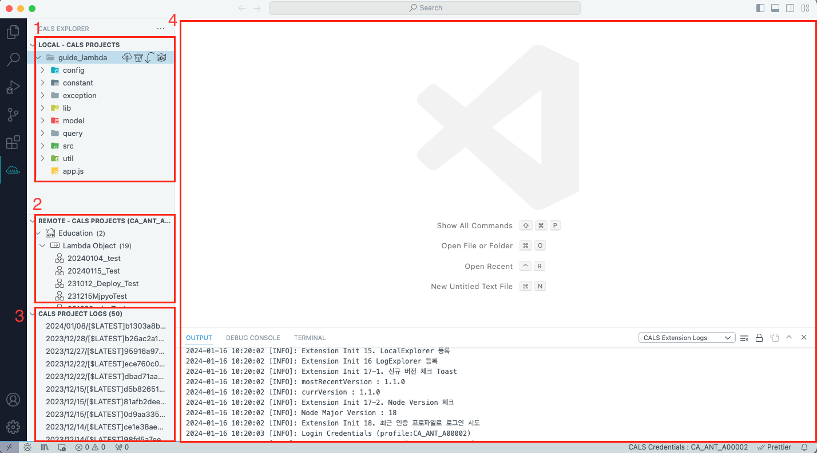Viewport: 818px width, 454px height.
Task: Open the Explorer view in activity bar
Action: click(x=13, y=32)
